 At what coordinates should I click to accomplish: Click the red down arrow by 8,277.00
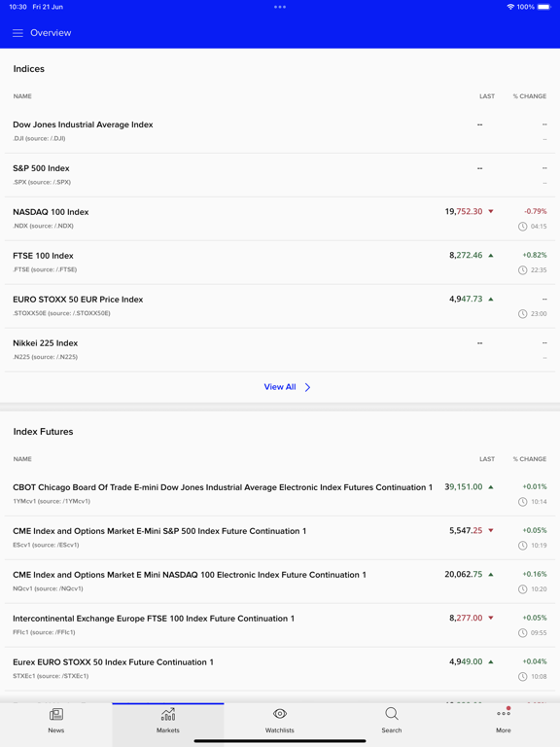point(491,618)
